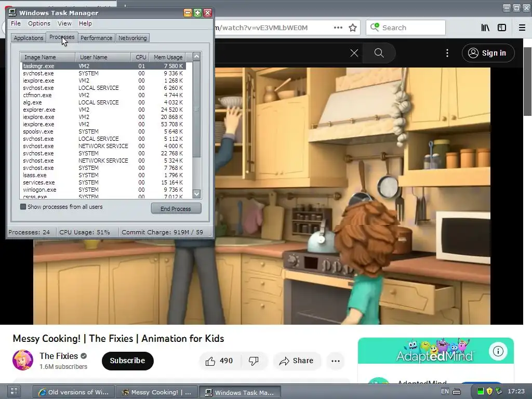Image resolution: width=532 pixels, height=399 pixels.
Task: Select the ctfmon.exe process row
Action: point(103,96)
